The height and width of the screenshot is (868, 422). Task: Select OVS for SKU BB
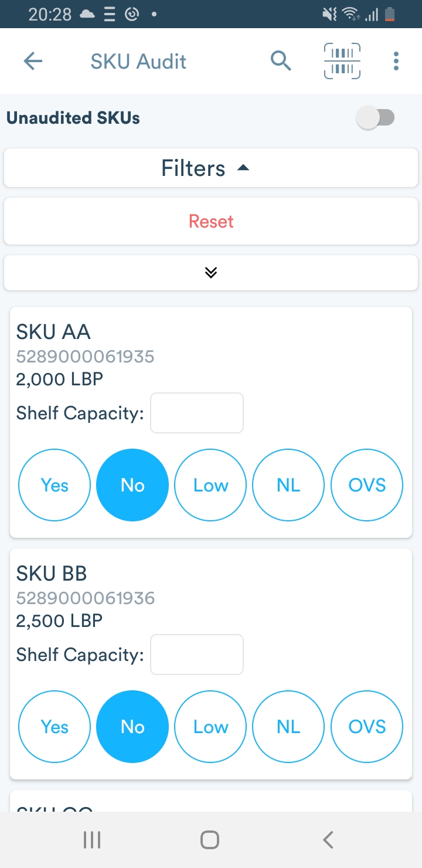pos(367,727)
